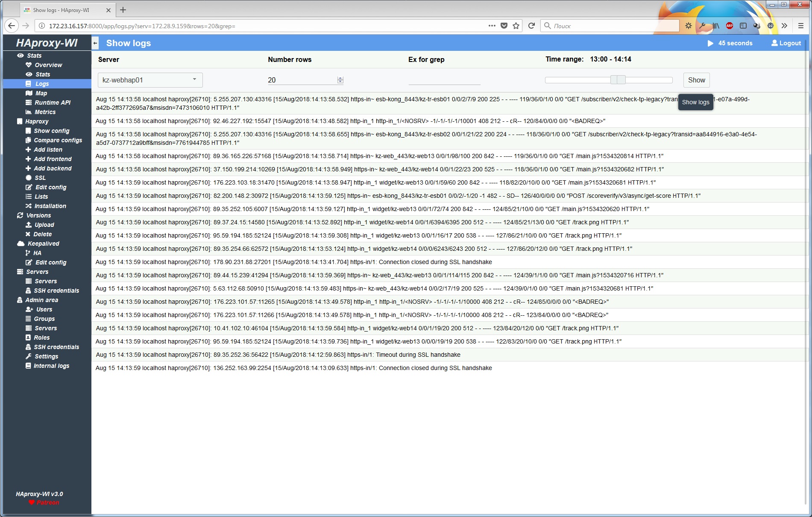This screenshot has height=517, width=812.
Task: Click the icon beside Groups
Action: [28, 319]
